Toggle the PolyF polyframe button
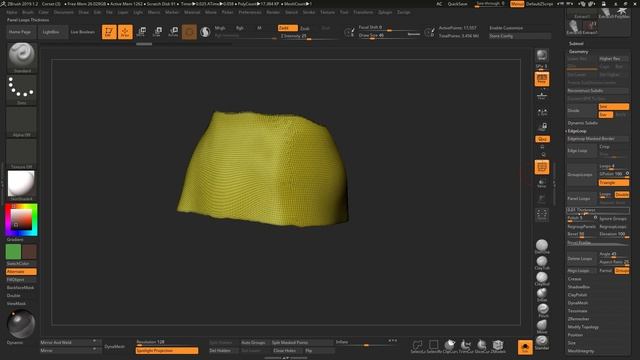Viewport: 640px width, 360px height. click(542, 167)
